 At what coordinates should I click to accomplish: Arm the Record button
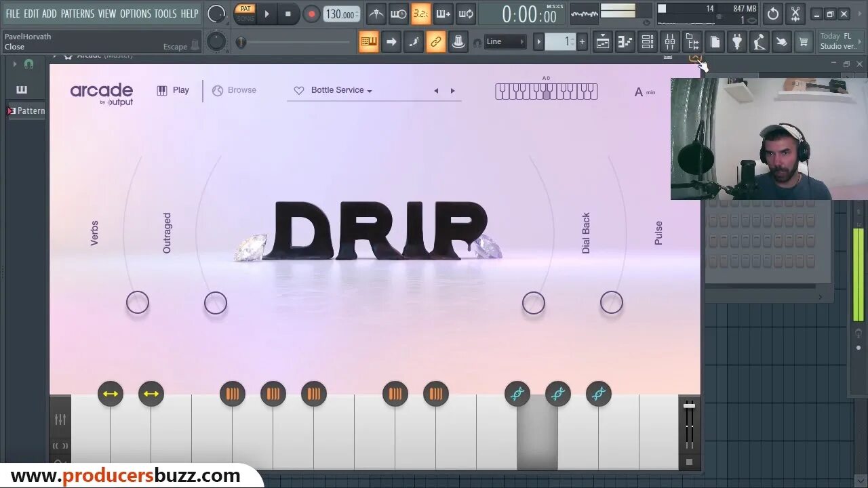coord(311,14)
